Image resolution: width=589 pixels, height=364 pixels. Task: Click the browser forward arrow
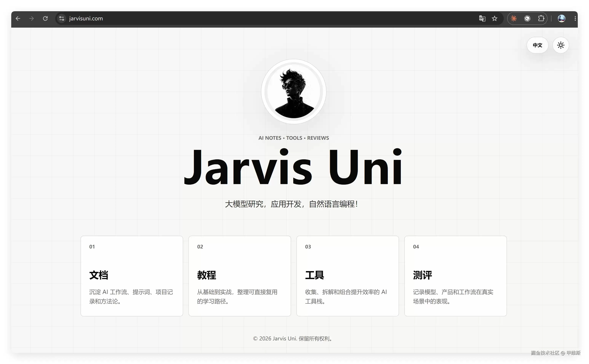[x=32, y=18]
